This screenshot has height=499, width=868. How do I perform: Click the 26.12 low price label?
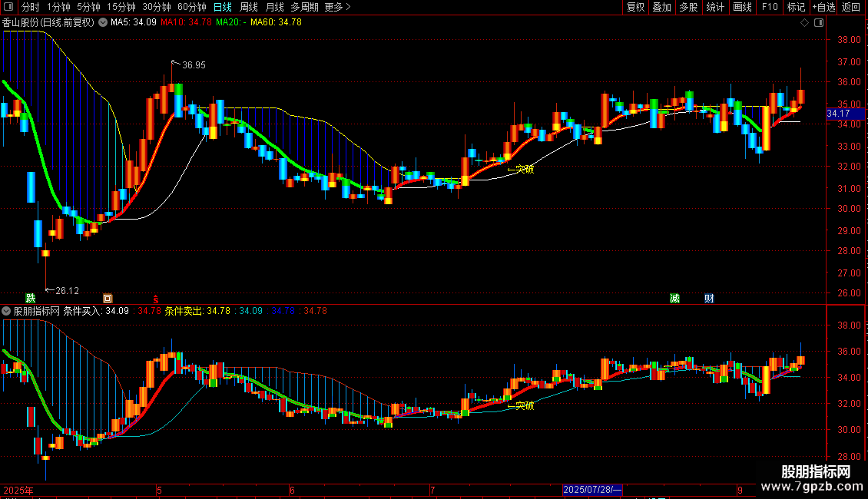(x=67, y=290)
